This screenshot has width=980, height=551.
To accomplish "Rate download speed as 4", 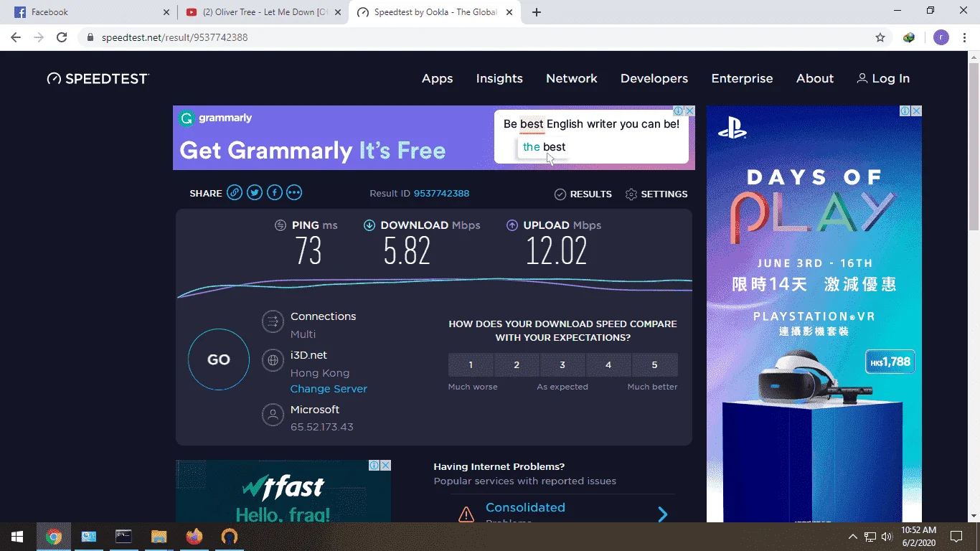I will coord(608,364).
